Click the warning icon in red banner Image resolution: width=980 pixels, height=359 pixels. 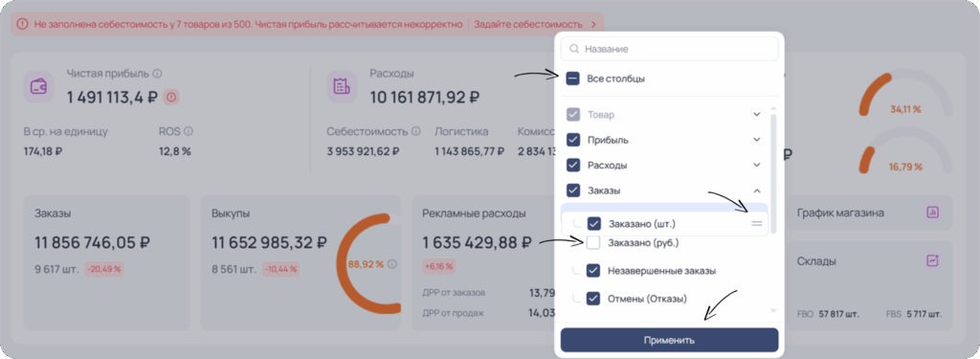click(23, 24)
